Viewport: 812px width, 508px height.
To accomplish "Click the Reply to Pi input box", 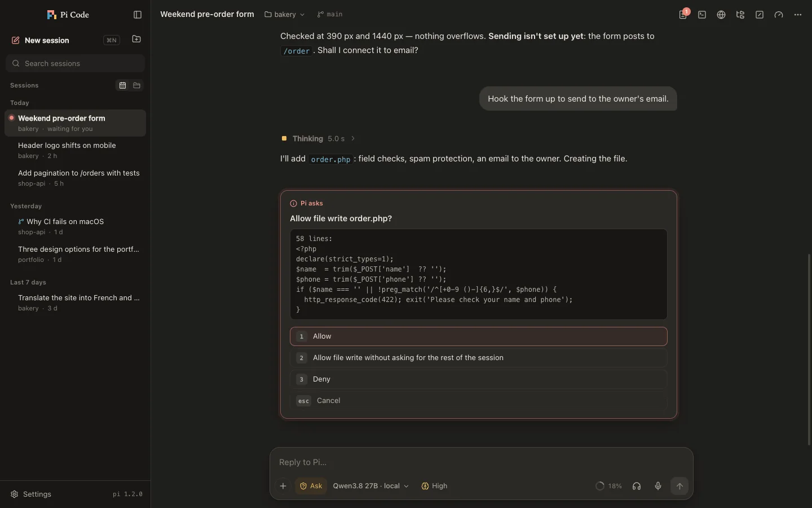I will coord(481,462).
